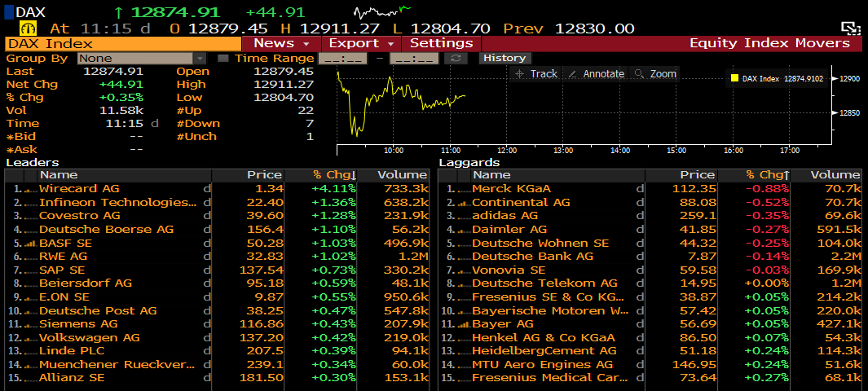Click the #Down count value 7
The width and height of the screenshot is (868, 391).
(310, 123)
